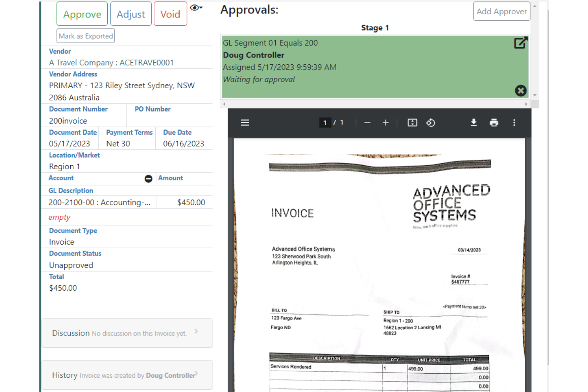Click document number 200invoice
Image resolution: width=588 pixels, height=392 pixels.
click(x=68, y=121)
